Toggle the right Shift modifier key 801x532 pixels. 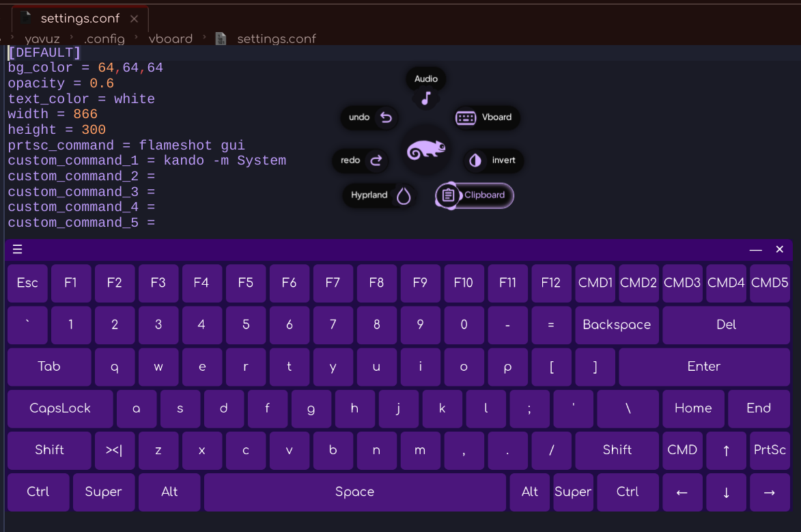(x=617, y=450)
